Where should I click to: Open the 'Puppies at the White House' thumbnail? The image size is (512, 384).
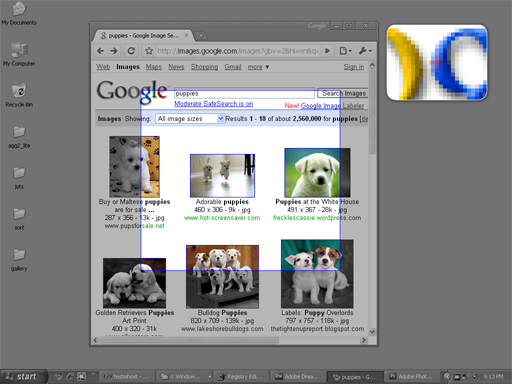point(317,173)
